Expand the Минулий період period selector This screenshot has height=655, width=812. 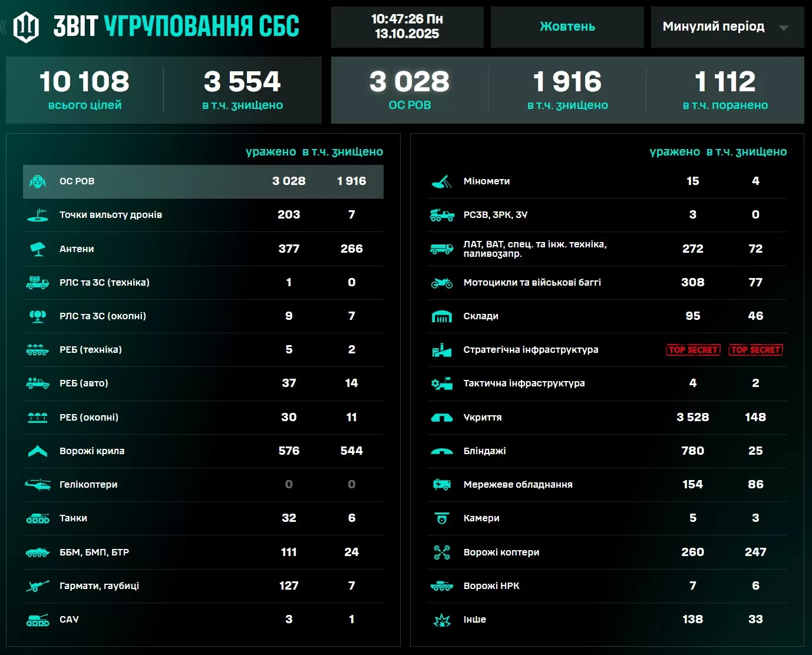click(x=713, y=27)
